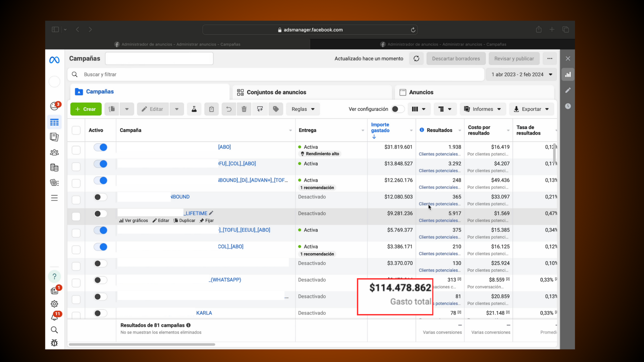Viewport: 644px width, 362px height.
Task: Expand the Reglas dropdown
Action: coord(303,109)
